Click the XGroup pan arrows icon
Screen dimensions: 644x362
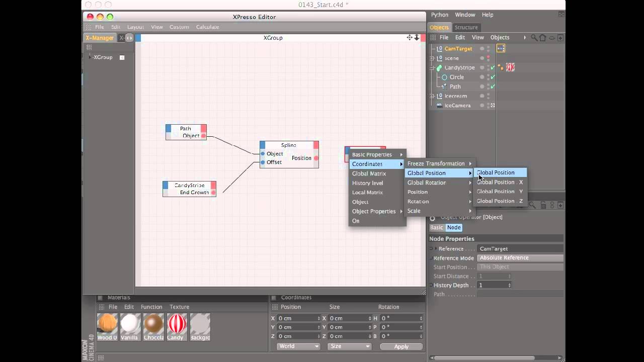point(410,38)
